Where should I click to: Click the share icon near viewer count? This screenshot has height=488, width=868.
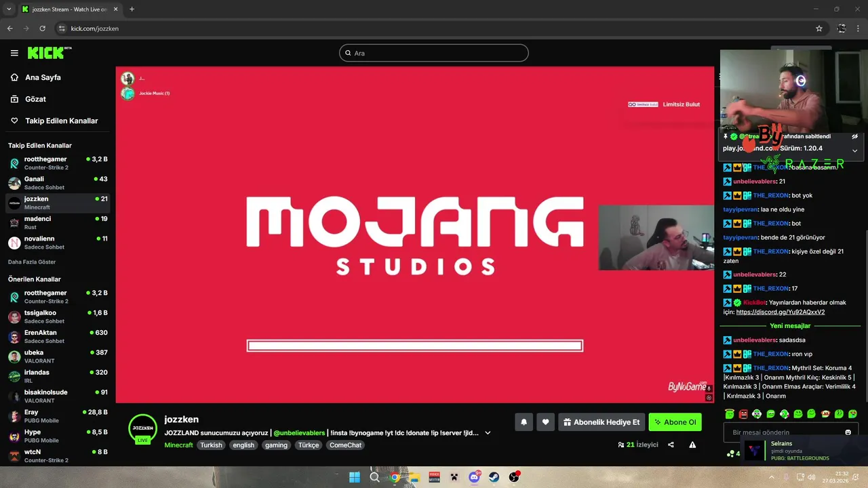click(671, 445)
